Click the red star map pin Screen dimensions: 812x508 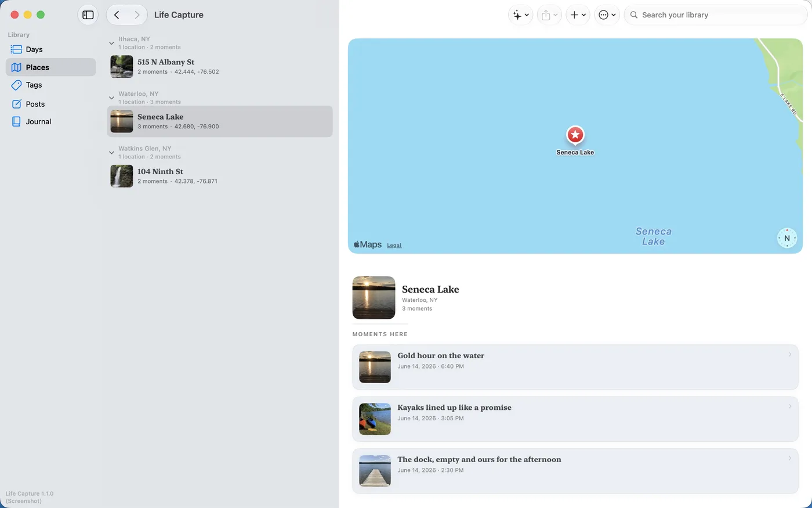(x=575, y=135)
